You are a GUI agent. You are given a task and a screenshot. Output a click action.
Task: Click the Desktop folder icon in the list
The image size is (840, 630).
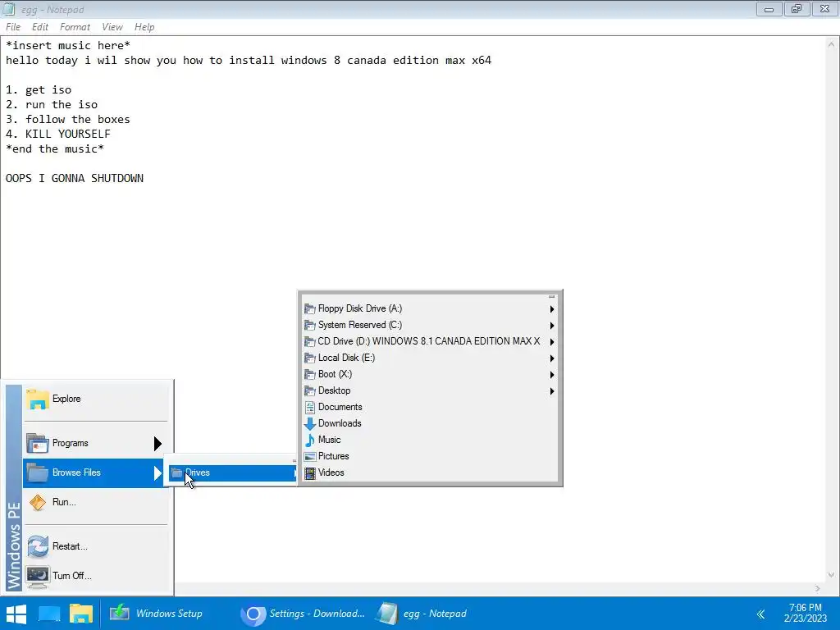point(309,390)
